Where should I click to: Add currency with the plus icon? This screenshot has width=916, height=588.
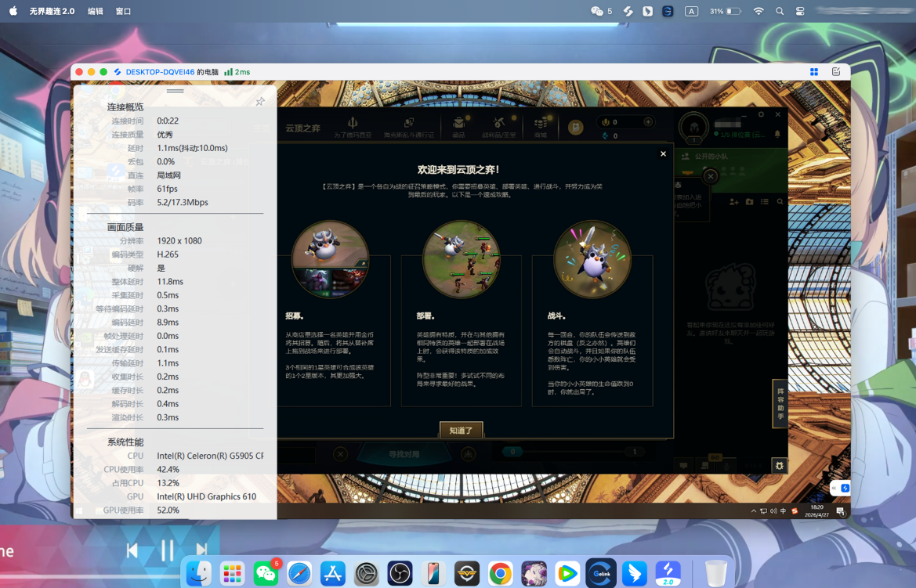[x=648, y=122]
